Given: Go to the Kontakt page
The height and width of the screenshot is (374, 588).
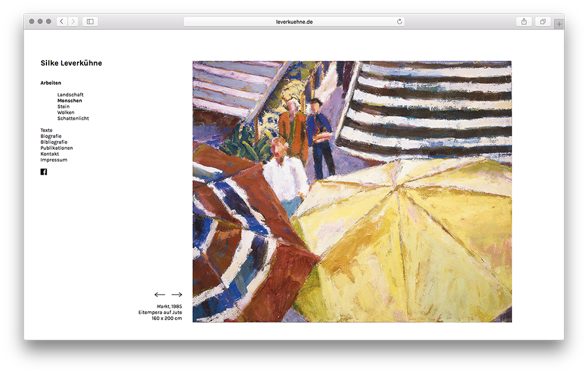Looking at the screenshot, I should 50,154.
